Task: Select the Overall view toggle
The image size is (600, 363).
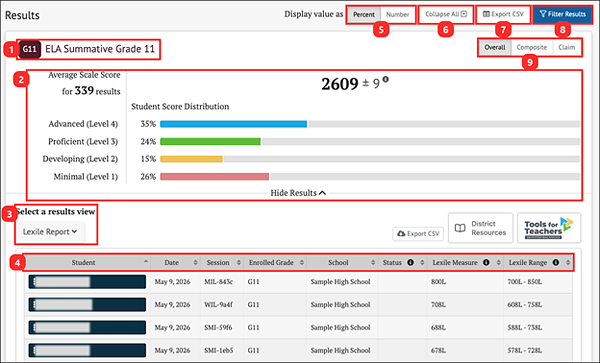Action: click(495, 47)
